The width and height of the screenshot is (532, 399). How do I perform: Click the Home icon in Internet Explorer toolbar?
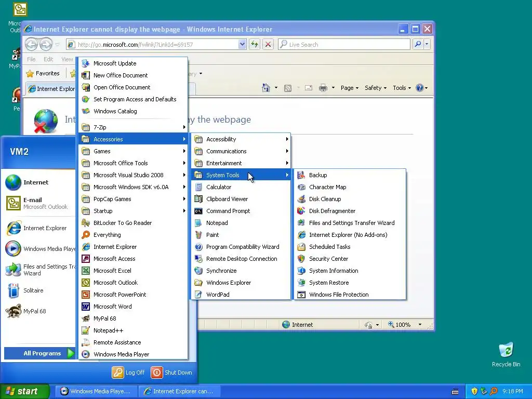point(265,88)
